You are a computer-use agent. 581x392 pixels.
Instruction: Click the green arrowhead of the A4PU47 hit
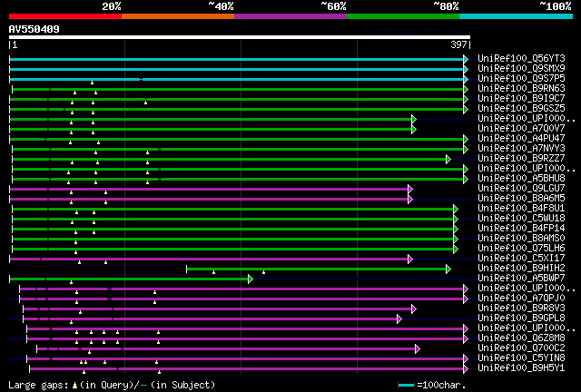pos(466,140)
